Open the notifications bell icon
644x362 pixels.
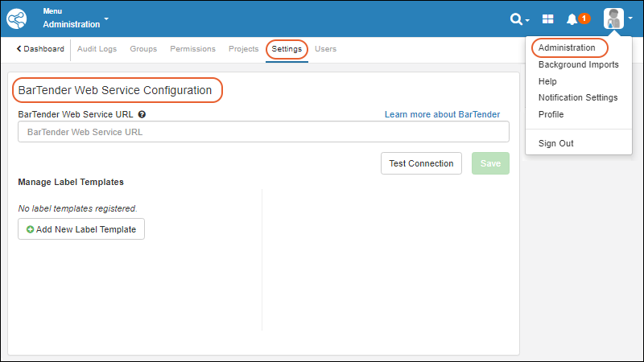(x=572, y=19)
